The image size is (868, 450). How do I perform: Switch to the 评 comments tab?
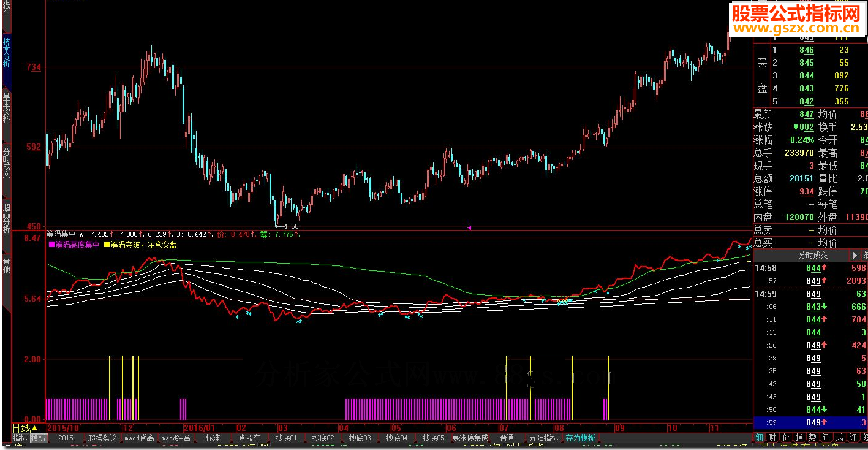(853, 437)
